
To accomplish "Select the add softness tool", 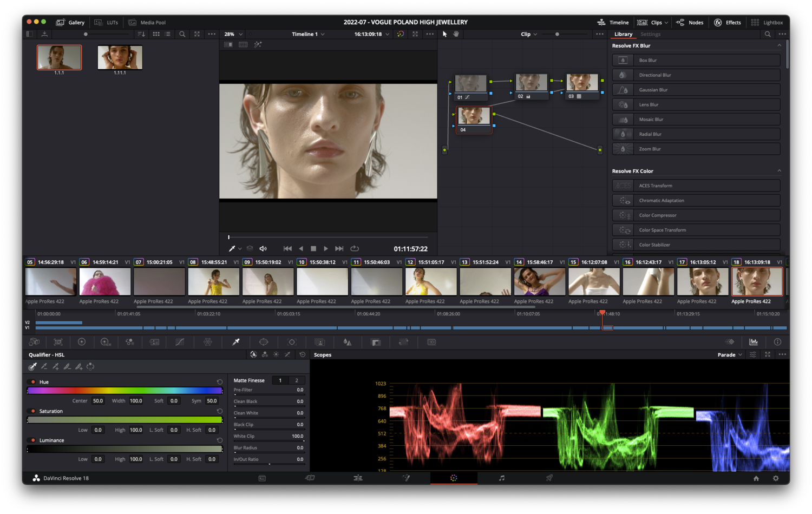I will (79, 367).
